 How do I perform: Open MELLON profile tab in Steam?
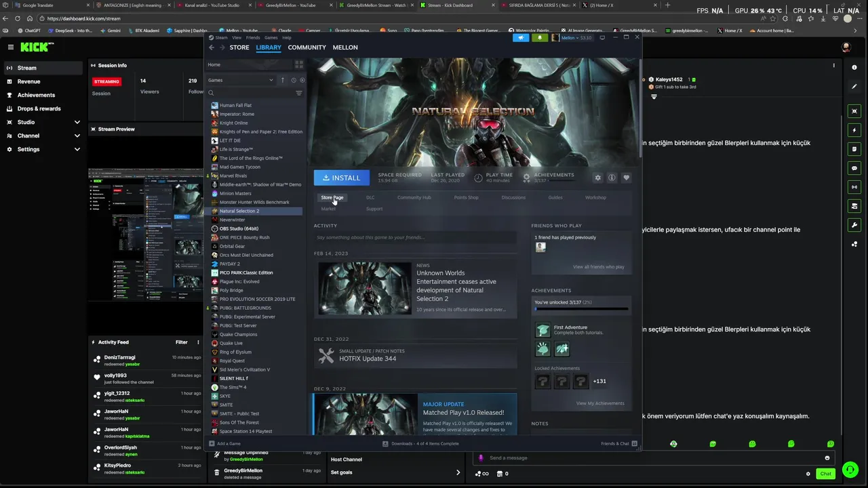point(345,47)
